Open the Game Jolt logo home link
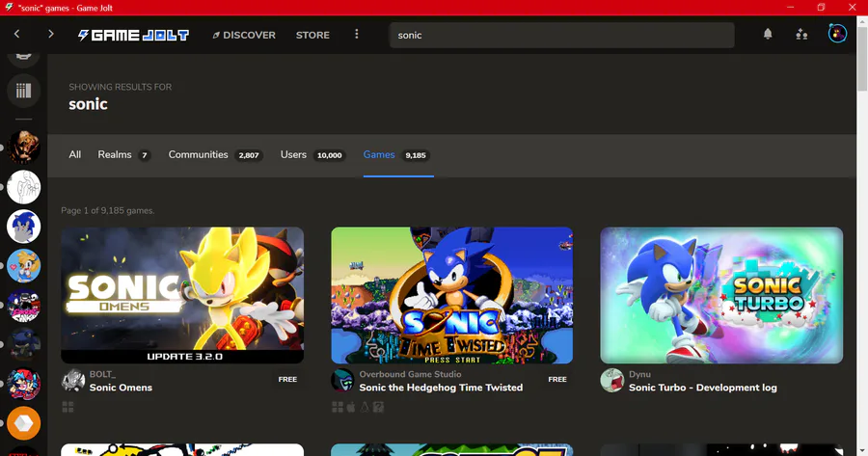The width and height of the screenshot is (868, 456). pos(133,35)
